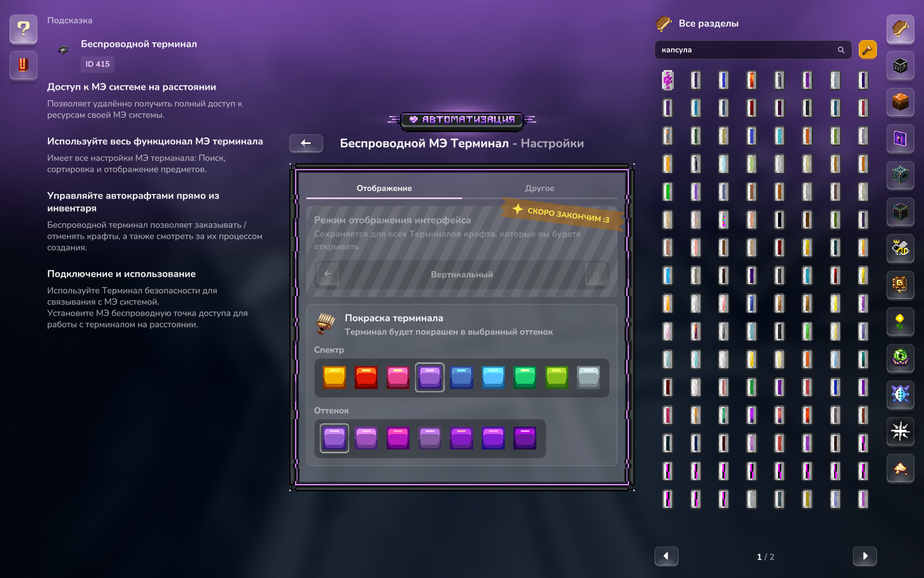Click the orange wrench button beside search
The height and width of the screenshot is (578, 924).
click(867, 50)
